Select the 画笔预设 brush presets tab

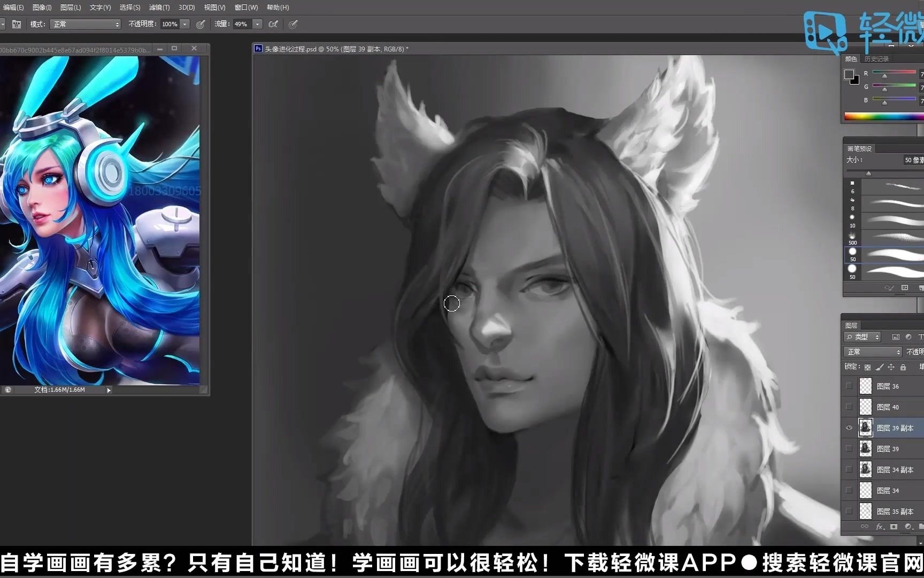pyautogui.click(x=859, y=149)
